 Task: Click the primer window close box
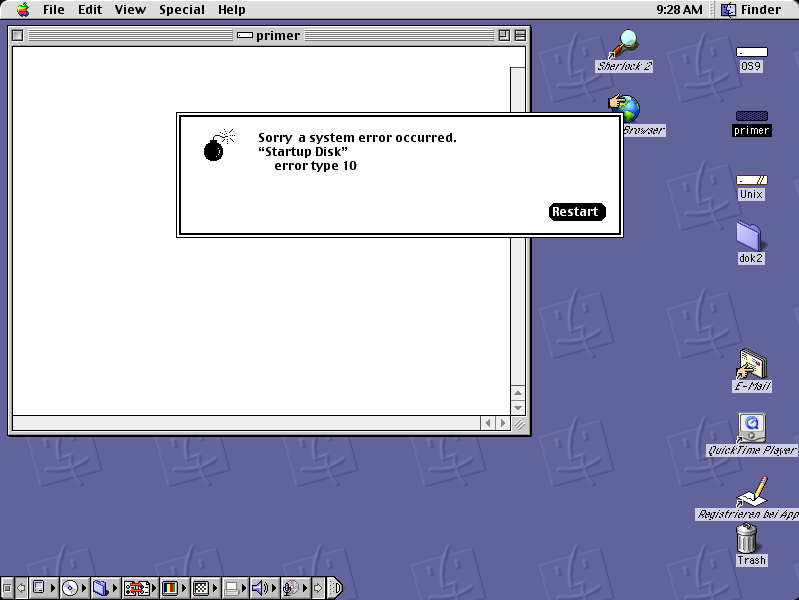[x=17, y=35]
